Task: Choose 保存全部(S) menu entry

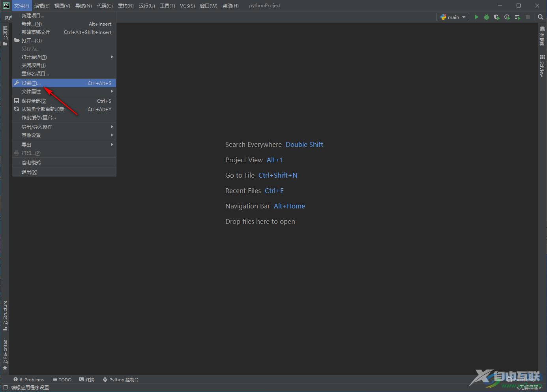Action: coord(64,101)
